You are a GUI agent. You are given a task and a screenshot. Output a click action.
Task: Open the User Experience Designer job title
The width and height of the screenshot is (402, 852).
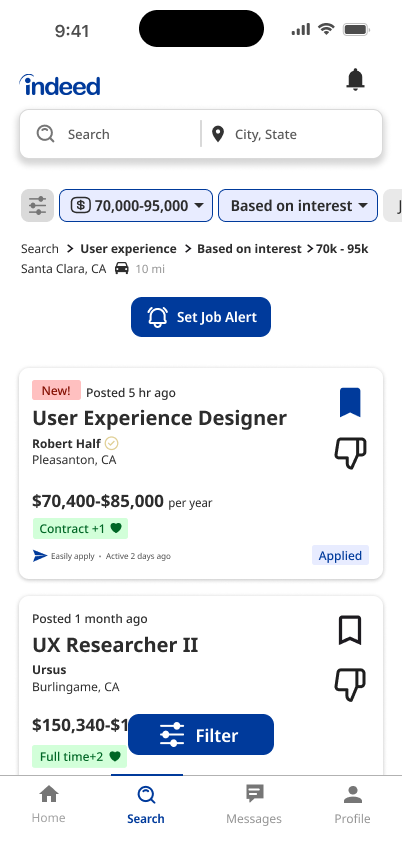click(x=160, y=418)
